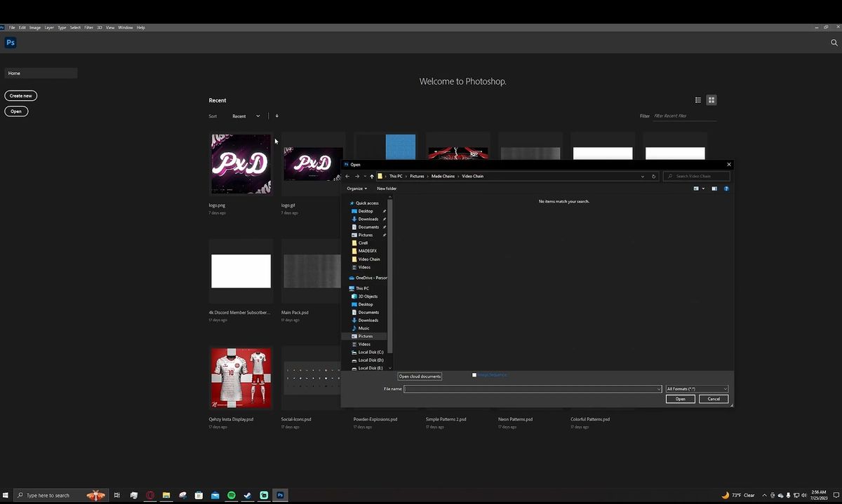The image size is (842, 504).
Task: Expand the All Formats file type dropdown
Action: (697, 389)
